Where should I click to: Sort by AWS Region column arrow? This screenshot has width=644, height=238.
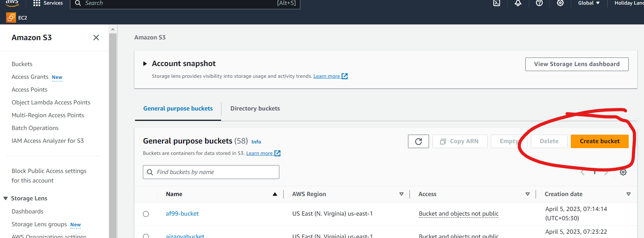pos(401,194)
